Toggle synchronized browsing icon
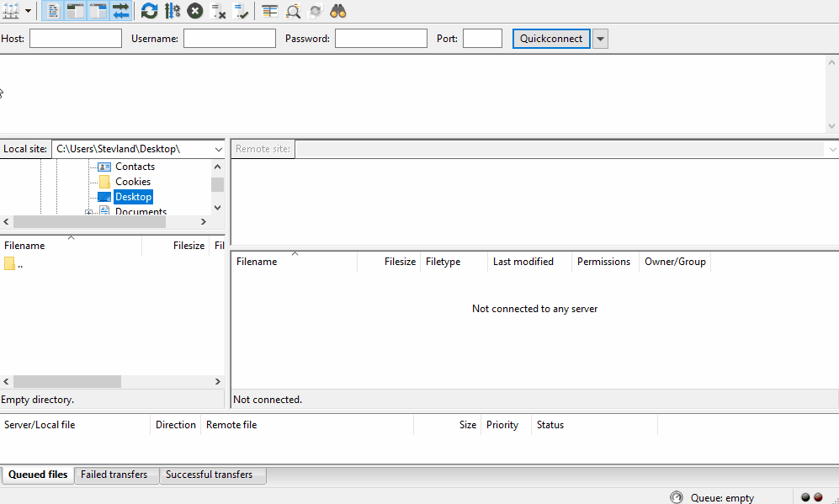The height and width of the screenshot is (504, 839). (x=316, y=11)
